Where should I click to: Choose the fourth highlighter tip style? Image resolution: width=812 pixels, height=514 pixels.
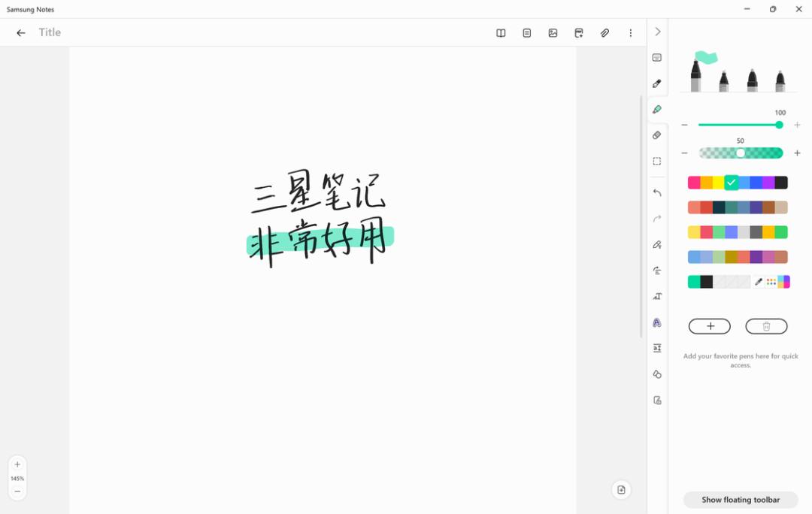click(x=780, y=80)
